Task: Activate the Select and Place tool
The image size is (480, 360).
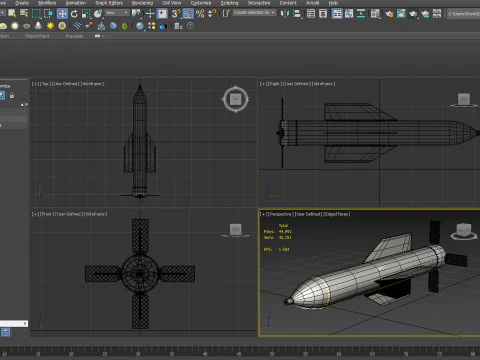Action: (98, 14)
